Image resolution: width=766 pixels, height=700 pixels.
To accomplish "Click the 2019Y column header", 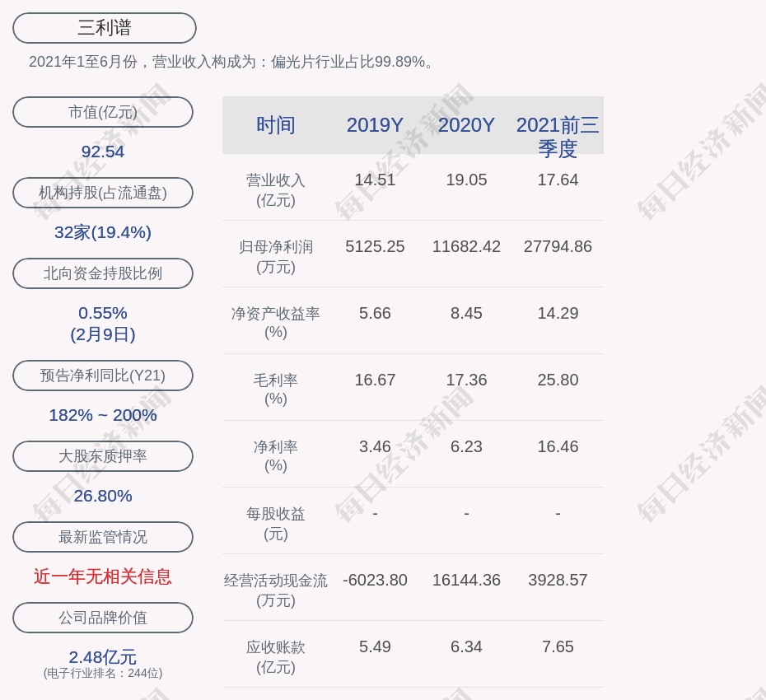I will coord(375,125).
